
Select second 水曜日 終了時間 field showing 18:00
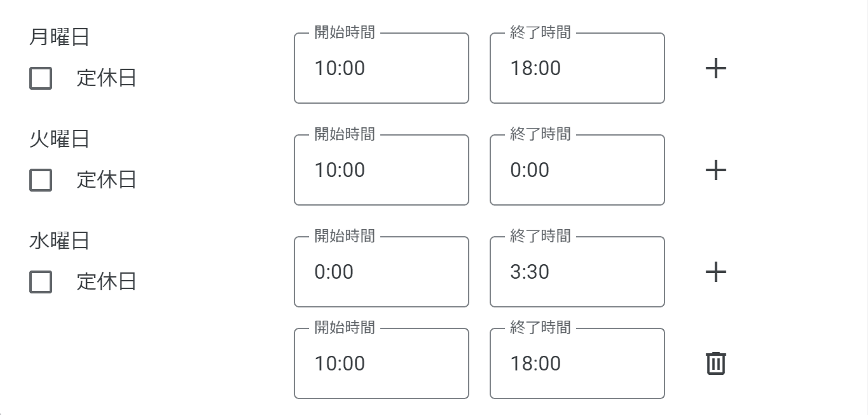tap(577, 363)
